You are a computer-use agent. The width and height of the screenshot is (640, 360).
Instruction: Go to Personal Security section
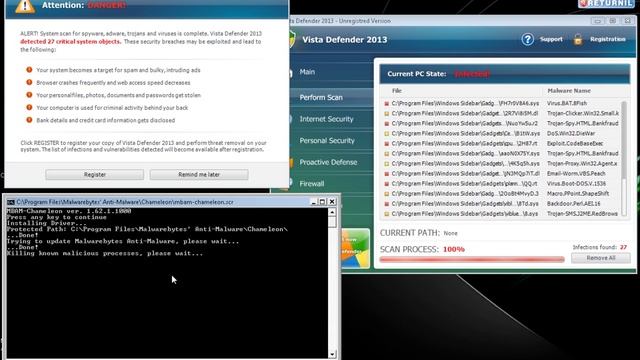click(x=327, y=140)
